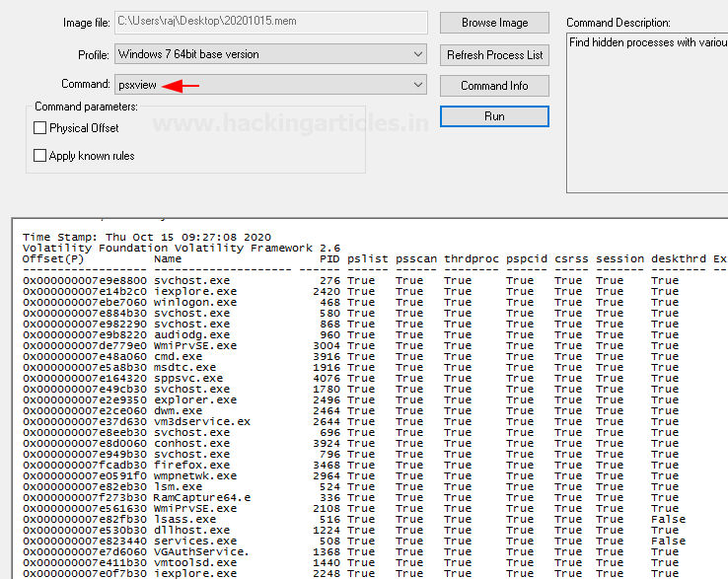This screenshot has height=579, width=728.
Task: Run the selected psxview command
Action: [x=494, y=116]
